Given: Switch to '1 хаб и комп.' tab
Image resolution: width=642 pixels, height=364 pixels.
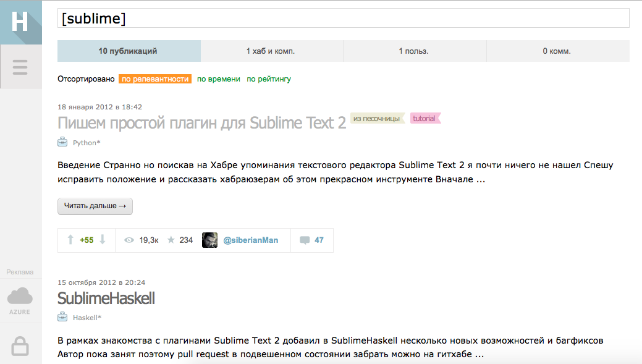Looking at the screenshot, I should pos(271,51).
